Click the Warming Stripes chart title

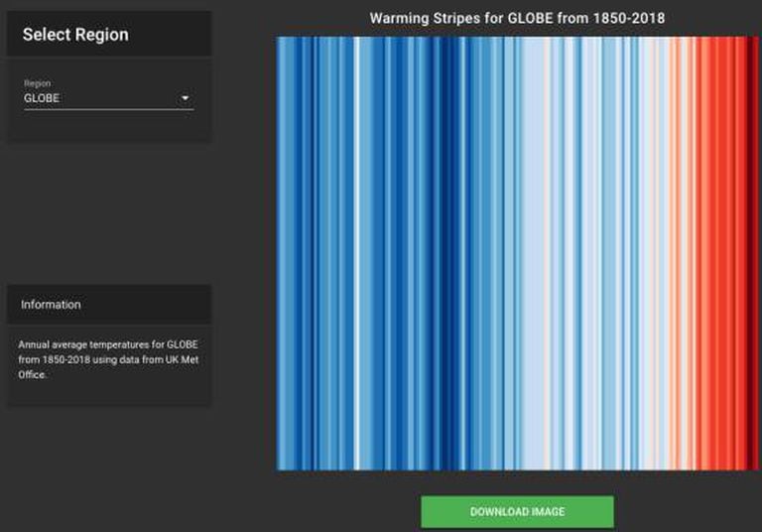click(x=517, y=18)
